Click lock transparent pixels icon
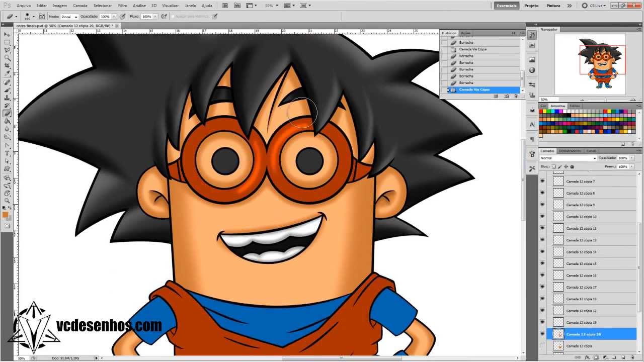 (554, 166)
